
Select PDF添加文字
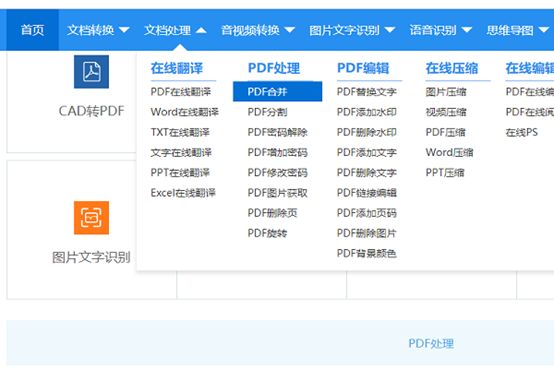click(x=366, y=152)
